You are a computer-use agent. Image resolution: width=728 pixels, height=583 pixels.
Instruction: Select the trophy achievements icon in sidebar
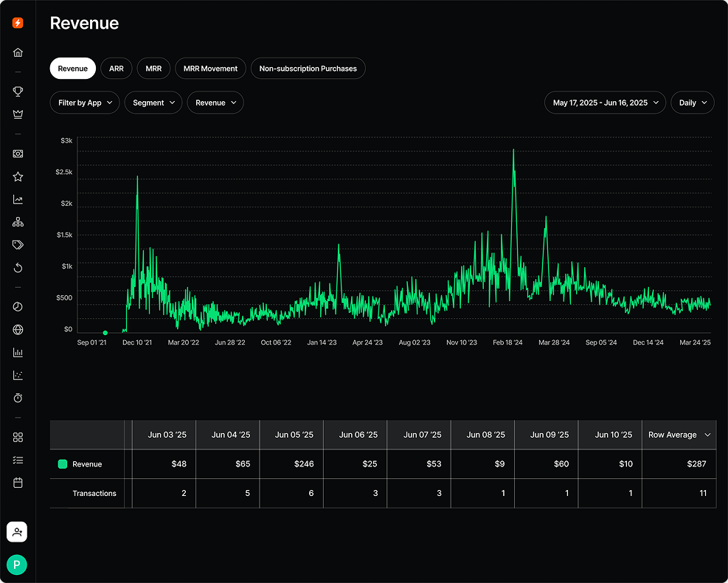[x=17, y=92]
